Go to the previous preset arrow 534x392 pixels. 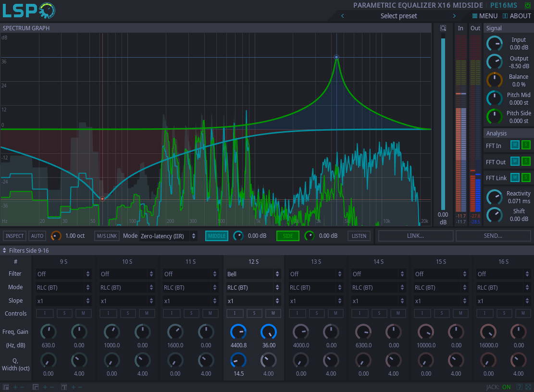pyautogui.click(x=343, y=16)
